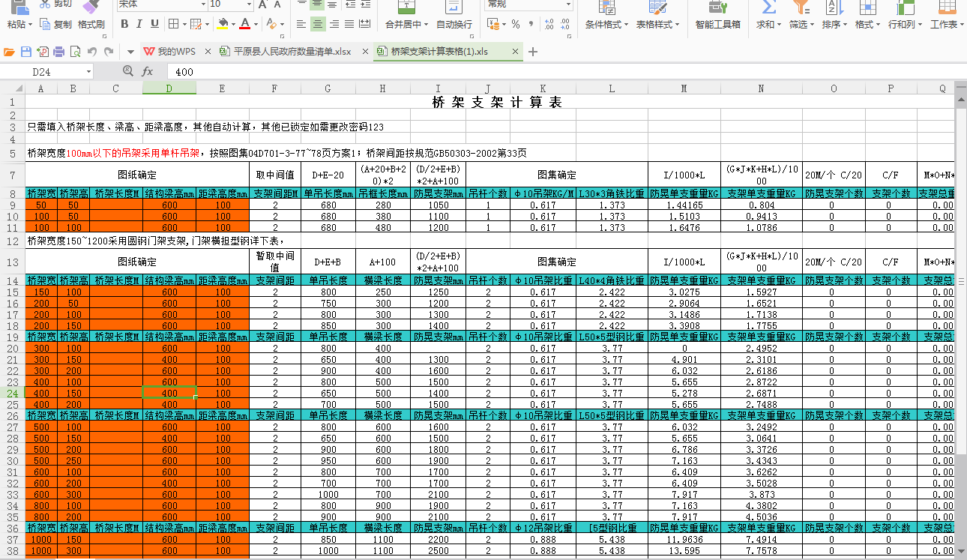
Task: Click the print icon
Action: point(58,52)
